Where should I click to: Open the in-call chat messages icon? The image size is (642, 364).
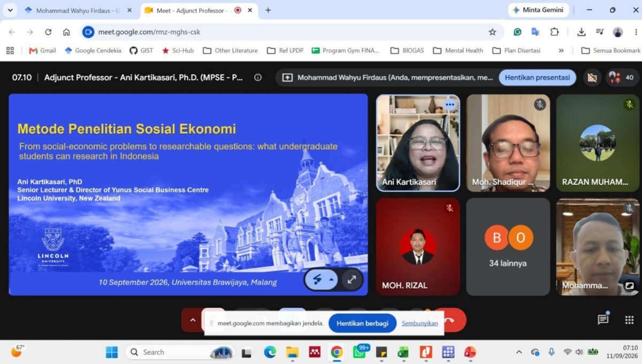coord(603,320)
